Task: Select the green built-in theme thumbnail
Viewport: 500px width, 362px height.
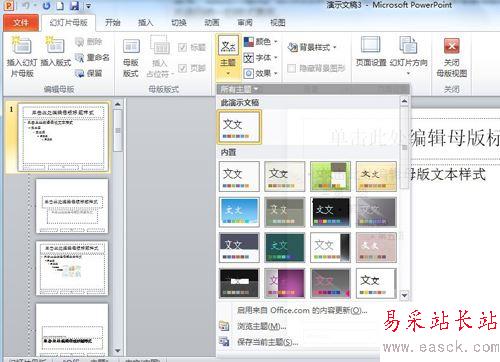Action: click(330, 176)
